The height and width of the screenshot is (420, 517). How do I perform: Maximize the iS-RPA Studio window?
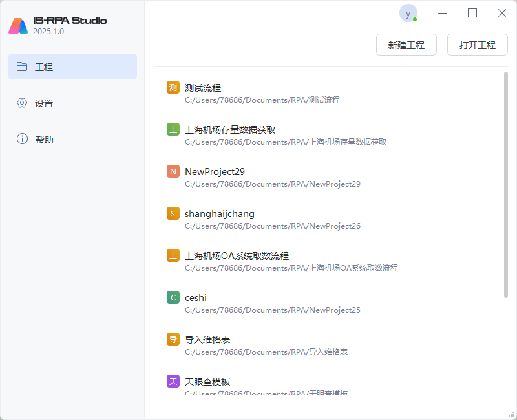tap(472, 13)
